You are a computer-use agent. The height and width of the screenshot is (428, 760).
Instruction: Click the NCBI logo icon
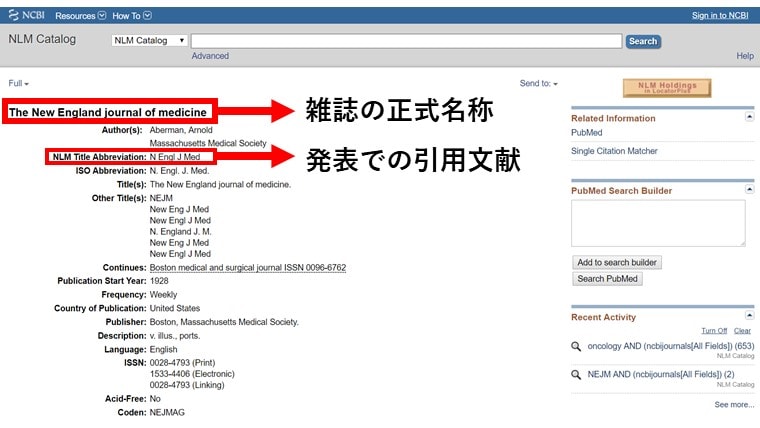[x=14, y=15]
